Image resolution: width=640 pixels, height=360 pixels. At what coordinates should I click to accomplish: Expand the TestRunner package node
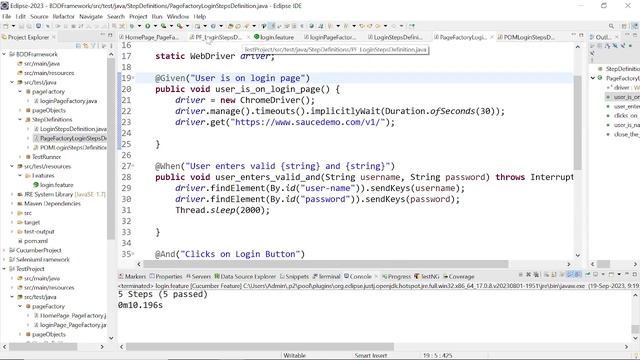click(x=20, y=157)
